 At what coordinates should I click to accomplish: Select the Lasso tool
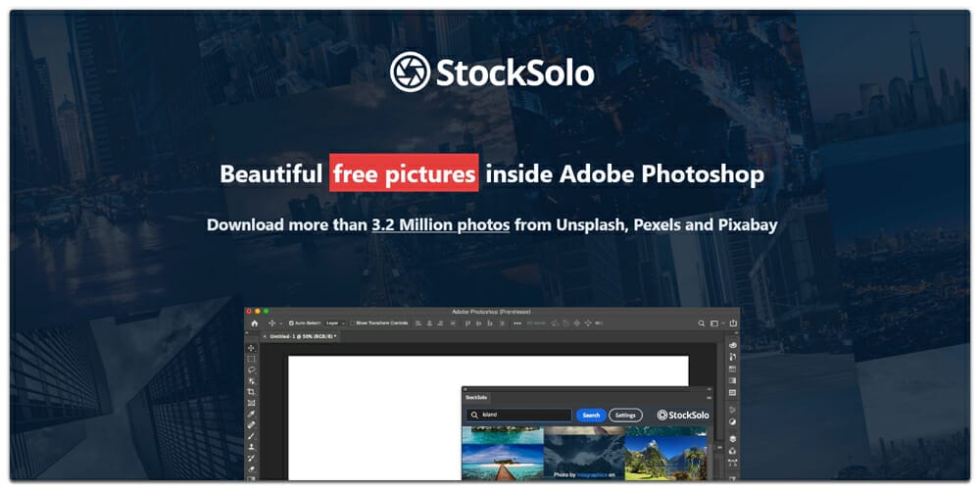coord(251,370)
